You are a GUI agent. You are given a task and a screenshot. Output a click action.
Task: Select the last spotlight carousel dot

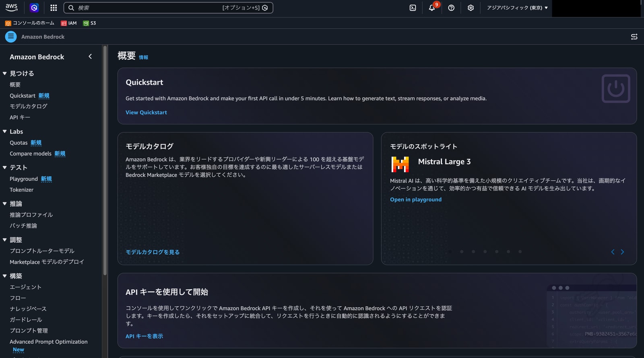(520, 252)
